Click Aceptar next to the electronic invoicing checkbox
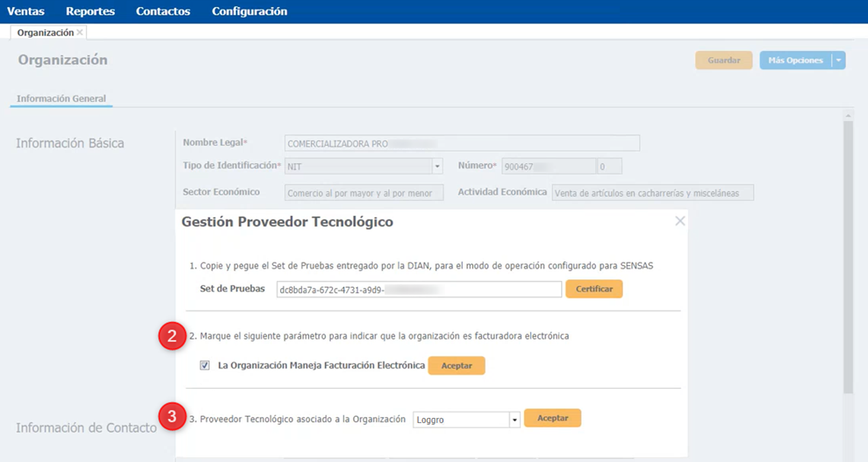This screenshot has height=462, width=868. coord(456,365)
